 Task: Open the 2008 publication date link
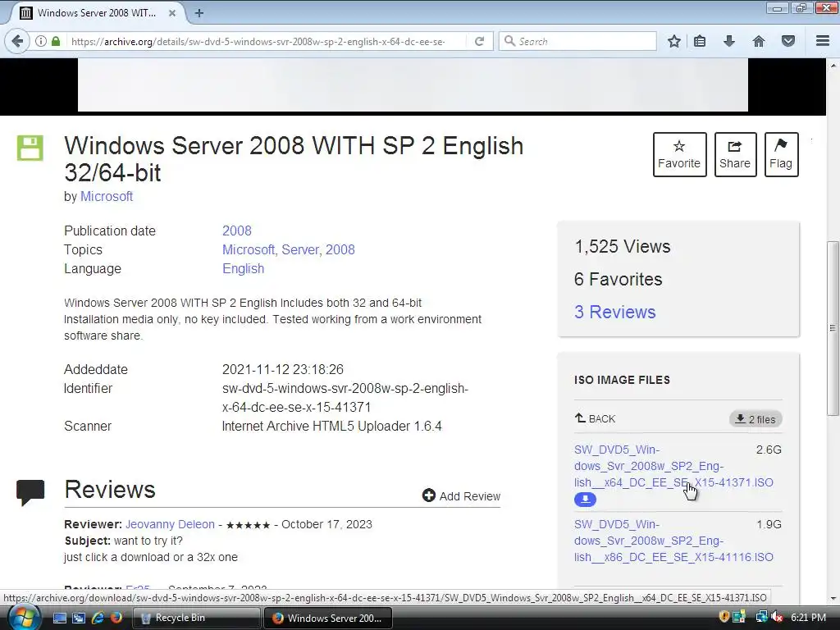(x=237, y=231)
